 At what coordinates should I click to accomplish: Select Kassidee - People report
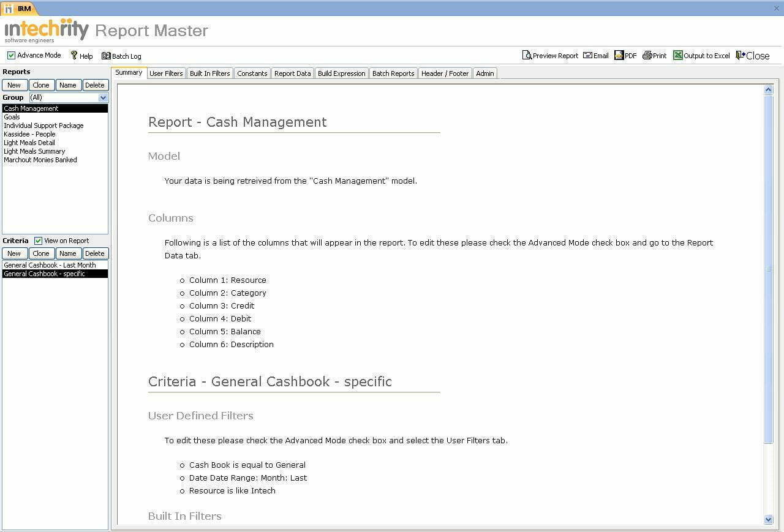point(55,134)
